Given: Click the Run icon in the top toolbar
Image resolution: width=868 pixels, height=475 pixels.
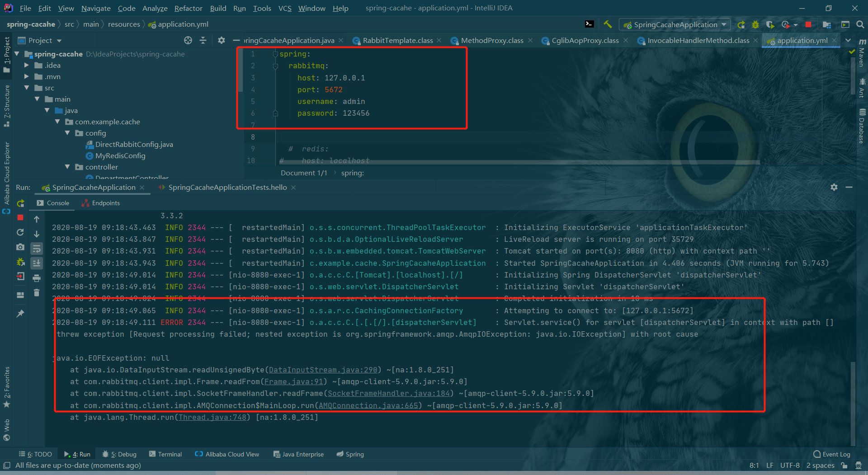Looking at the screenshot, I should coord(741,25).
